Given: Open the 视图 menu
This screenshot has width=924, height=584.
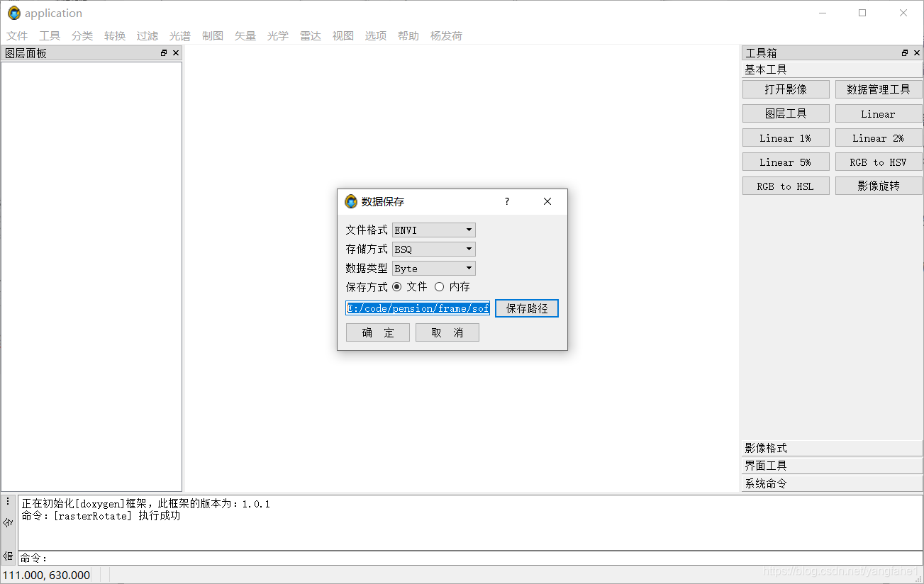Looking at the screenshot, I should click(x=343, y=36).
